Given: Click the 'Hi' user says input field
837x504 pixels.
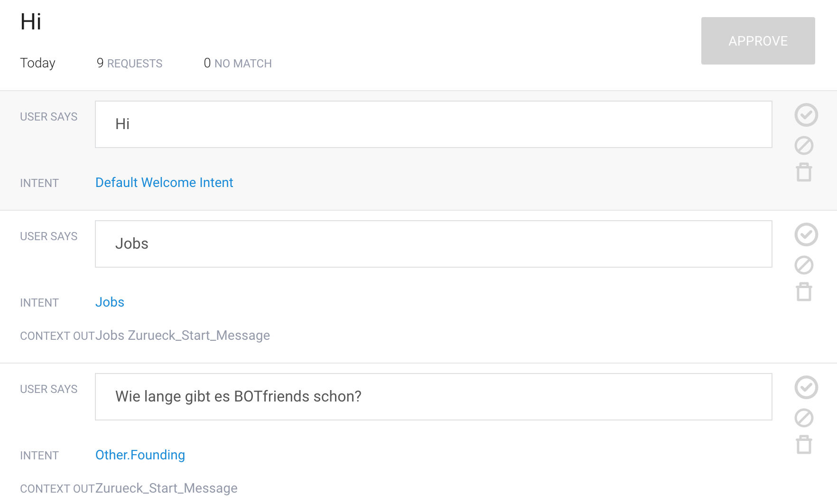Looking at the screenshot, I should (x=433, y=124).
